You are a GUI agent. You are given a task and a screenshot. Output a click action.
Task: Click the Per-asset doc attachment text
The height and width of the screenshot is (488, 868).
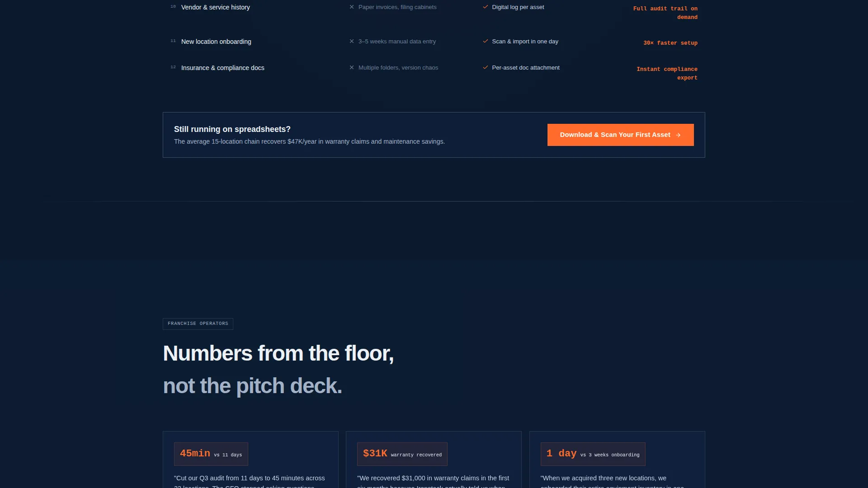(x=526, y=68)
